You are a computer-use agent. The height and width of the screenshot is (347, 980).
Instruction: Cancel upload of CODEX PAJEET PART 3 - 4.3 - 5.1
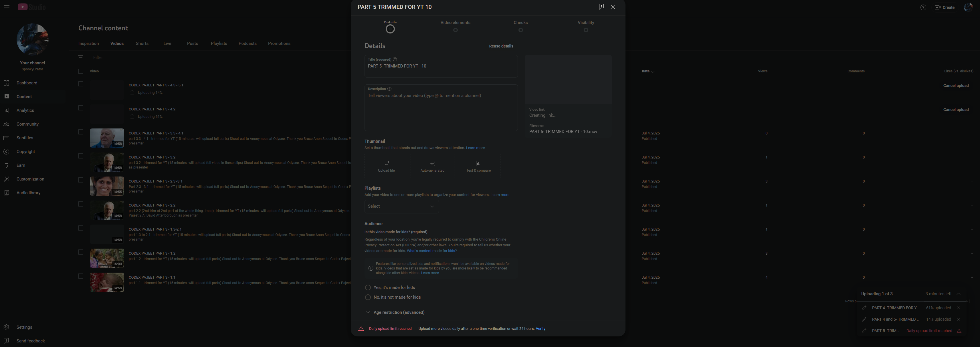(x=956, y=86)
